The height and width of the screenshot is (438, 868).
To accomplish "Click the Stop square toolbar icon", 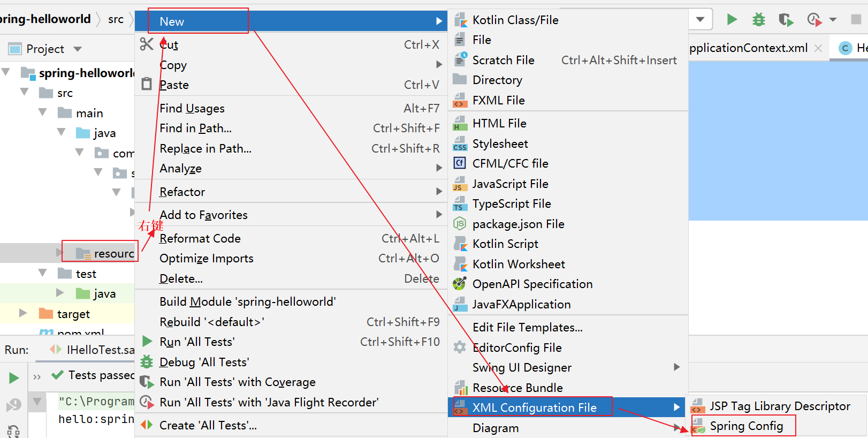I will tap(856, 19).
